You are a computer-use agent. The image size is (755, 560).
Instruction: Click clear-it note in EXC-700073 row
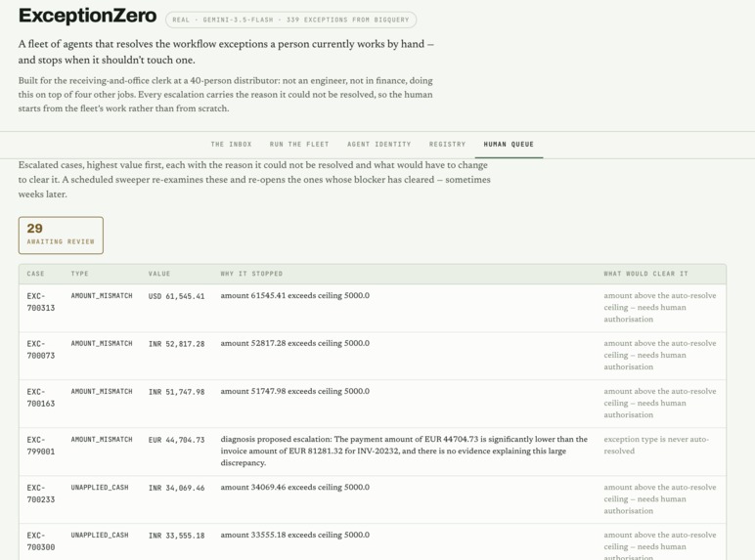660,355
